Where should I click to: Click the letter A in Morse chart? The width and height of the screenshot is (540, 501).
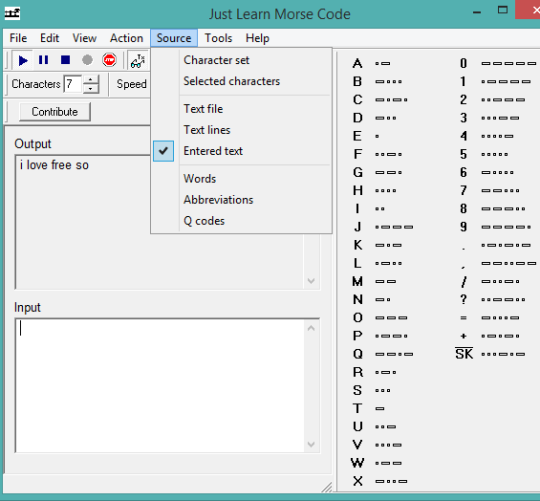357,63
